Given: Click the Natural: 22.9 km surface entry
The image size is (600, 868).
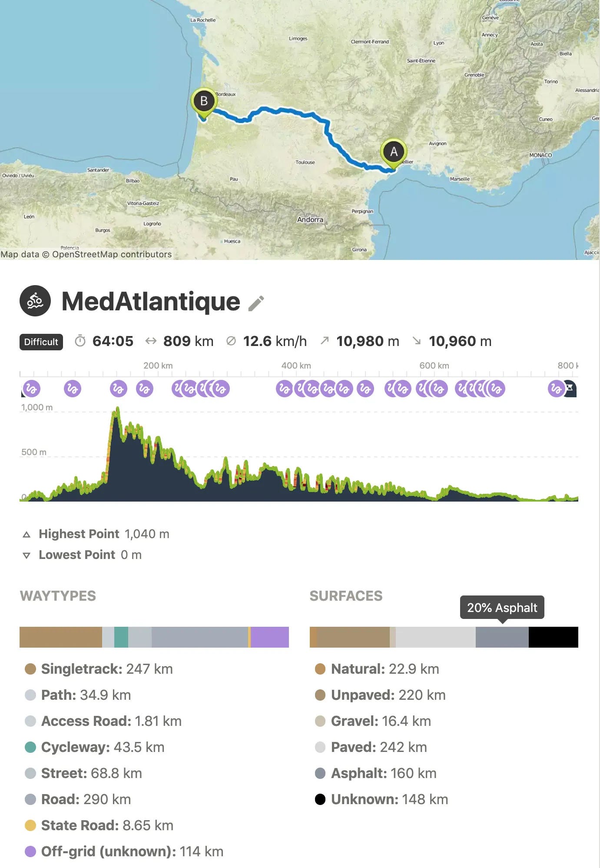Looking at the screenshot, I should point(377,668).
